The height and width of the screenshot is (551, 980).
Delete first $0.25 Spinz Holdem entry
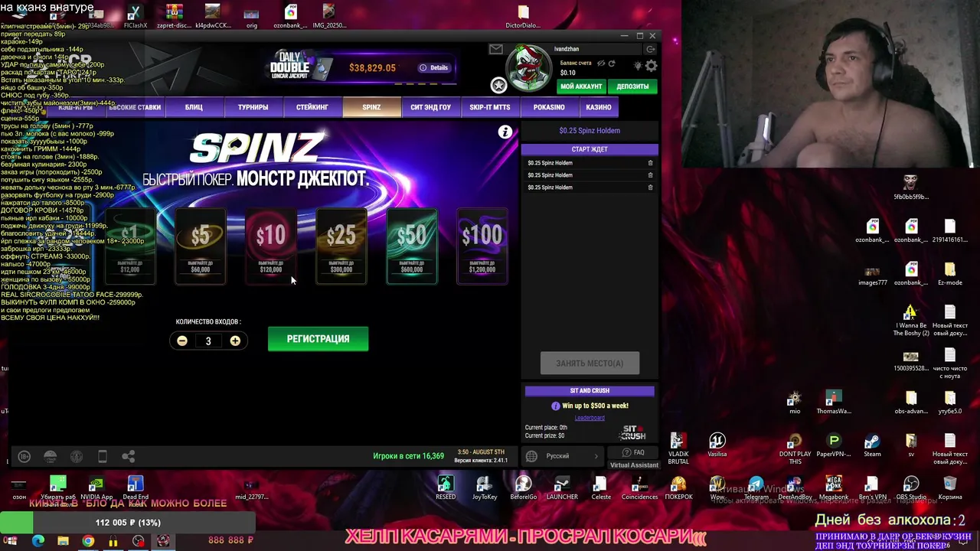[x=651, y=163]
